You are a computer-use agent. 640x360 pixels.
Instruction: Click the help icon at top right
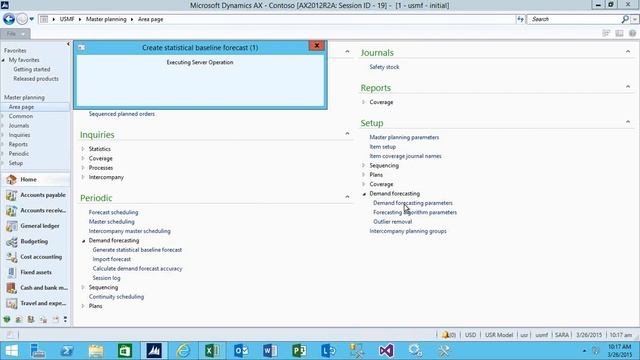click(x=632, y=33)
